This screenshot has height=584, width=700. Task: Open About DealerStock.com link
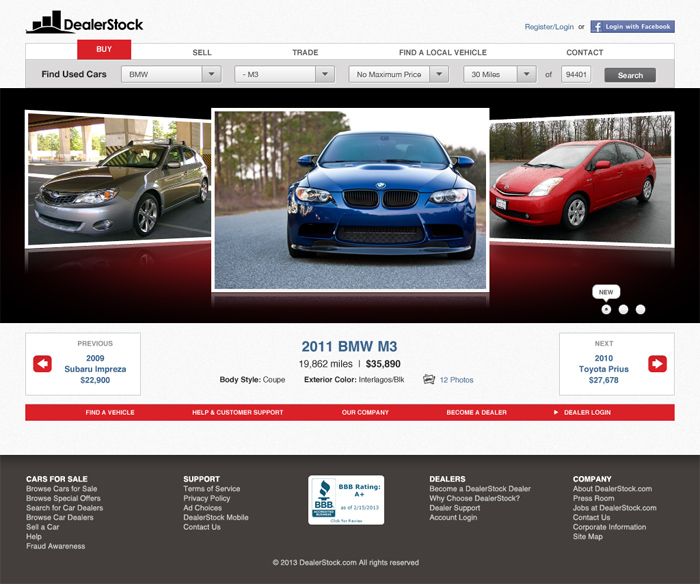pos(612,489)
